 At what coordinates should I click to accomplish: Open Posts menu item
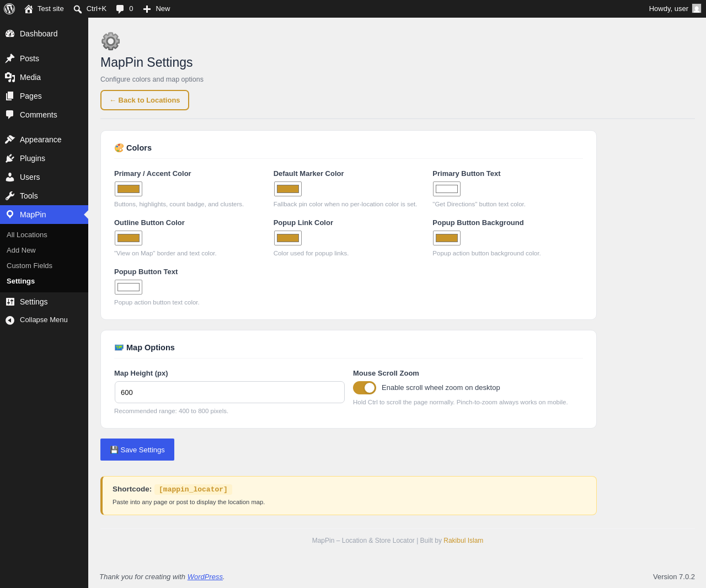pyautogui.click(x=44, y=58)
